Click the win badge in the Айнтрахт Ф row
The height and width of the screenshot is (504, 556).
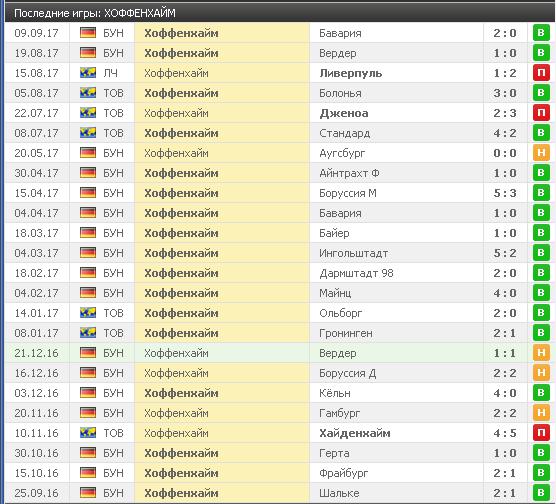pyautogui.click(x=541, y=173)
